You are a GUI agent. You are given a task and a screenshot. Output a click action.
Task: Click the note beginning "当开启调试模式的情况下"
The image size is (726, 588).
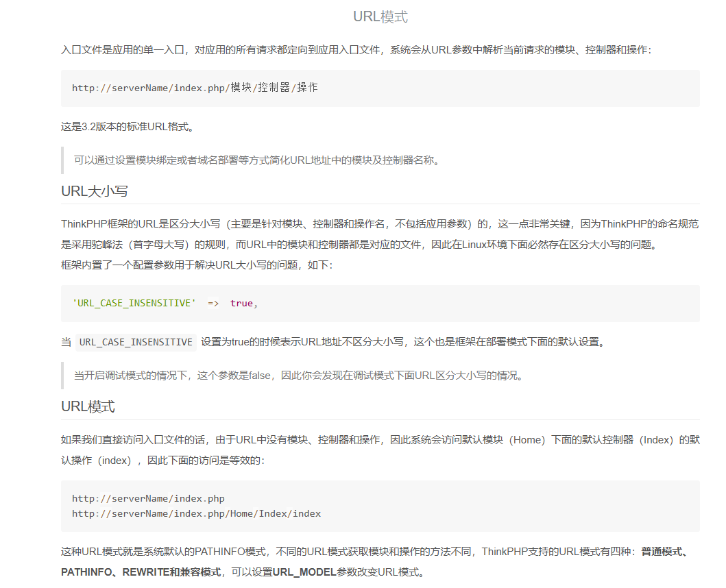coord(298,376)
